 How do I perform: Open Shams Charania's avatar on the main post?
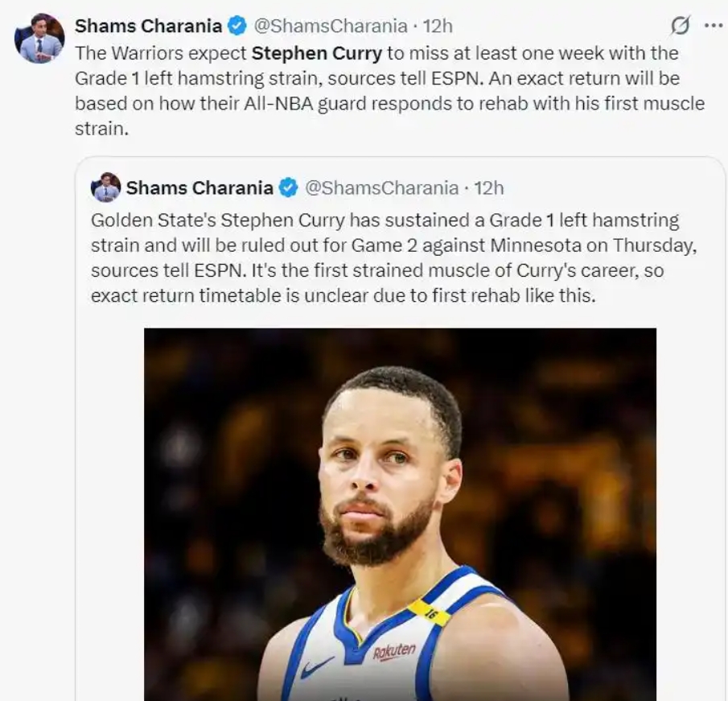(39, 38)
